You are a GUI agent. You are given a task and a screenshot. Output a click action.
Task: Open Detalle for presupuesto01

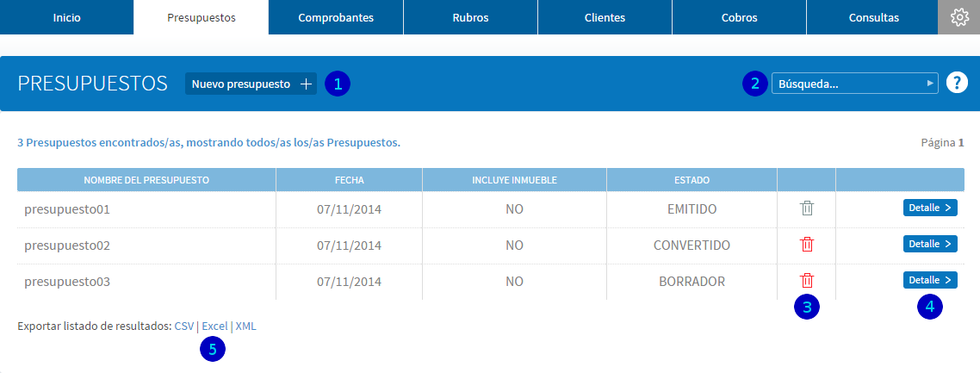(x=930, y=208)
